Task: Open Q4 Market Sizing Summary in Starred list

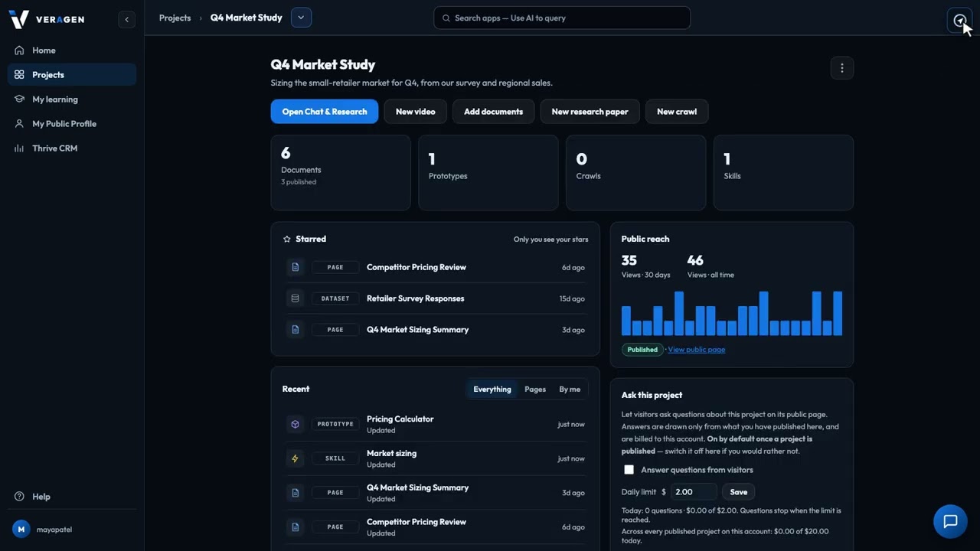Action: [x=436, y=330]
